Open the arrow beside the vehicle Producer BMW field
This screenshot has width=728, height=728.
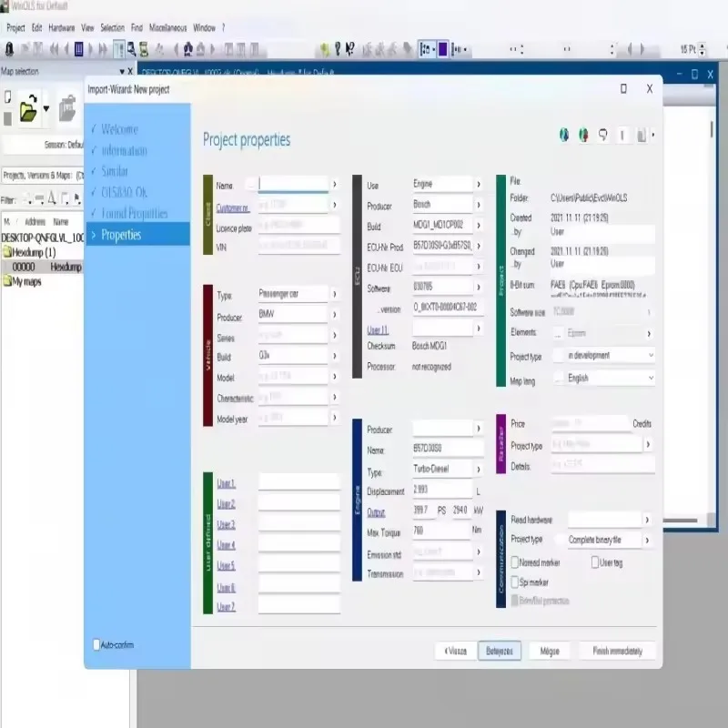pos(334,314)
